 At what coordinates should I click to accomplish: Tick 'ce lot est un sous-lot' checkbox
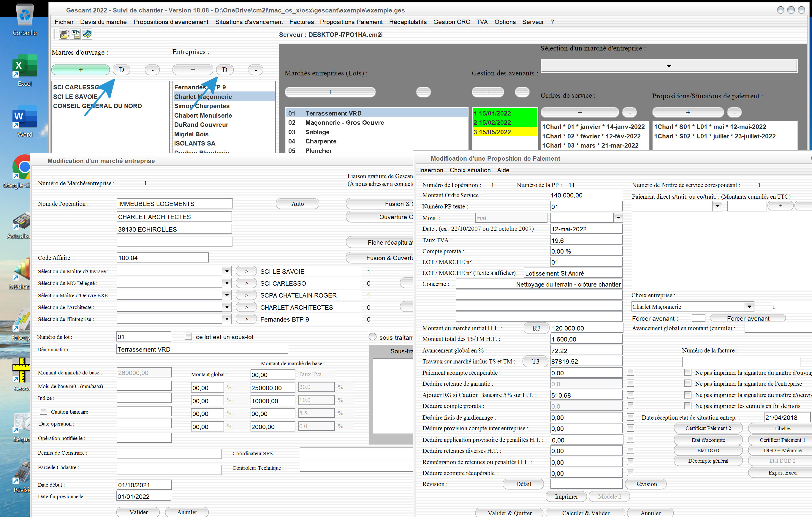189,336
